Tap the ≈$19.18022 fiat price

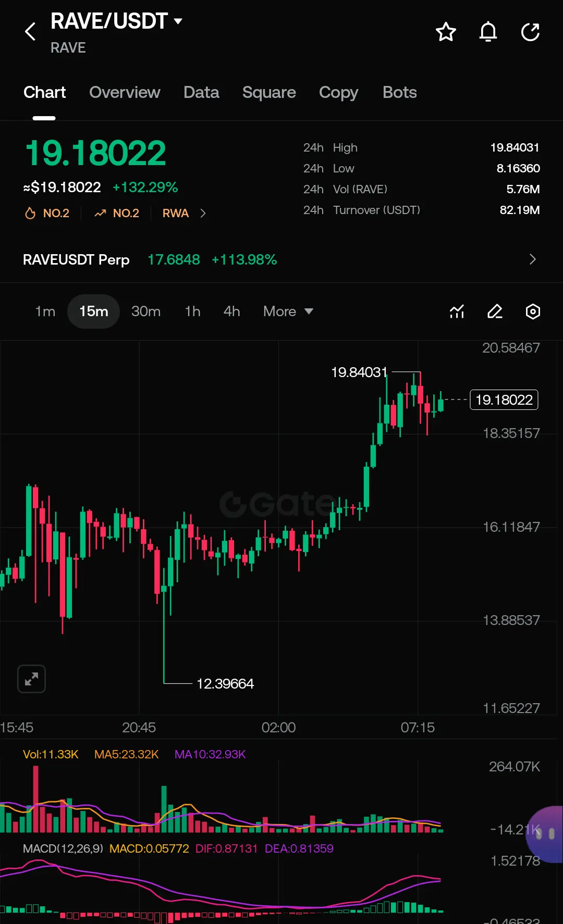click(x=62, y=188)
